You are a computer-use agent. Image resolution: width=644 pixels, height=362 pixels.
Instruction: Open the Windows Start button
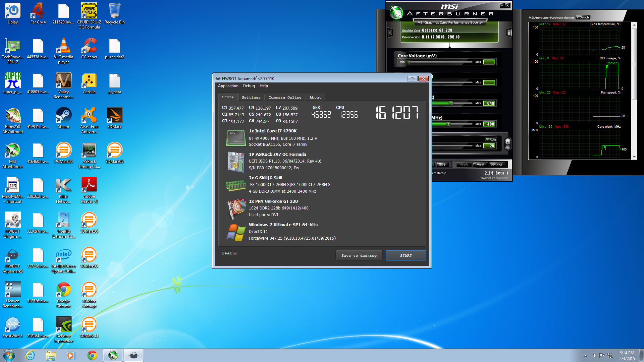9,355
